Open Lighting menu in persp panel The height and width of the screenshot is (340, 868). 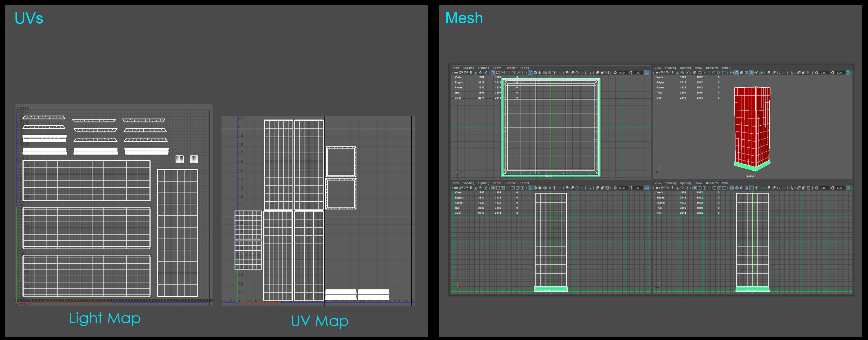tap(685, 68)
